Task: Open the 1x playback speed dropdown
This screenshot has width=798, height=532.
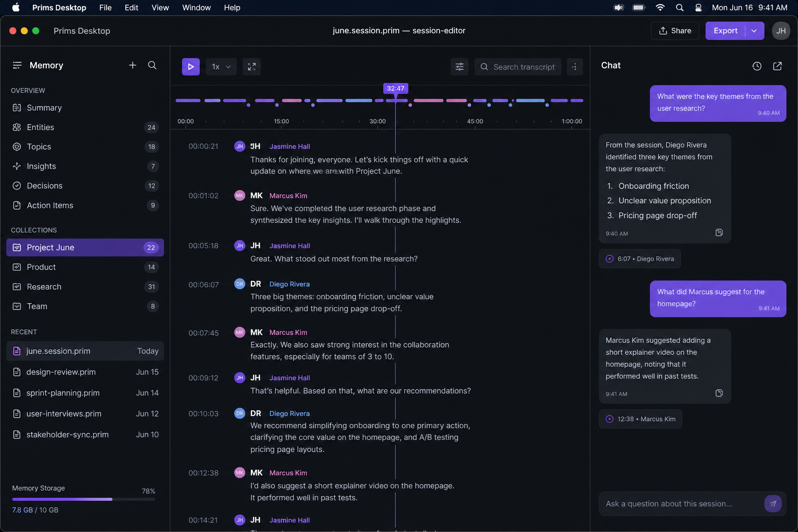Action: click(221, 66)
